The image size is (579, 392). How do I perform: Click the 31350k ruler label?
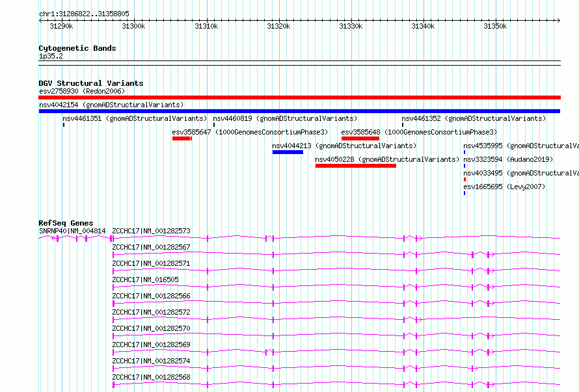tap(495, 26)
